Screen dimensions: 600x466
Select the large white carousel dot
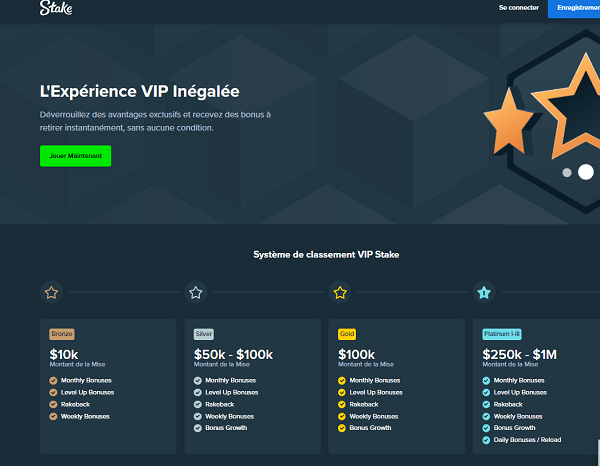[585, 172]
